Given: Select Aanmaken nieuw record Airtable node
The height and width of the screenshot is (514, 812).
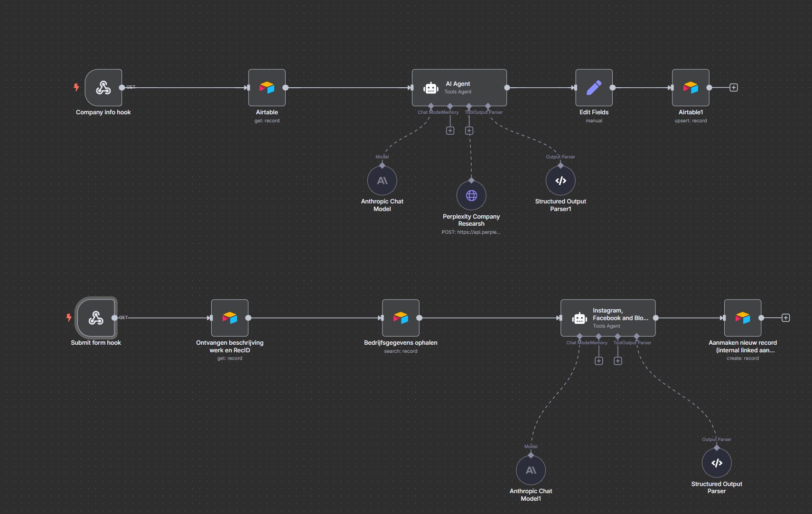Looking at the screenshot, I should click(x=743, y=318).
